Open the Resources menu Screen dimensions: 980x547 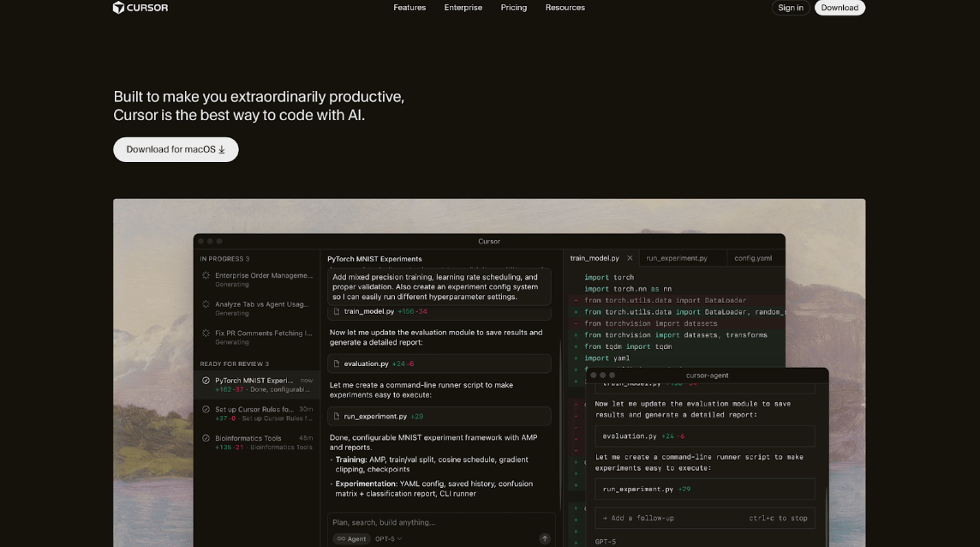click(x=565, y=8)
